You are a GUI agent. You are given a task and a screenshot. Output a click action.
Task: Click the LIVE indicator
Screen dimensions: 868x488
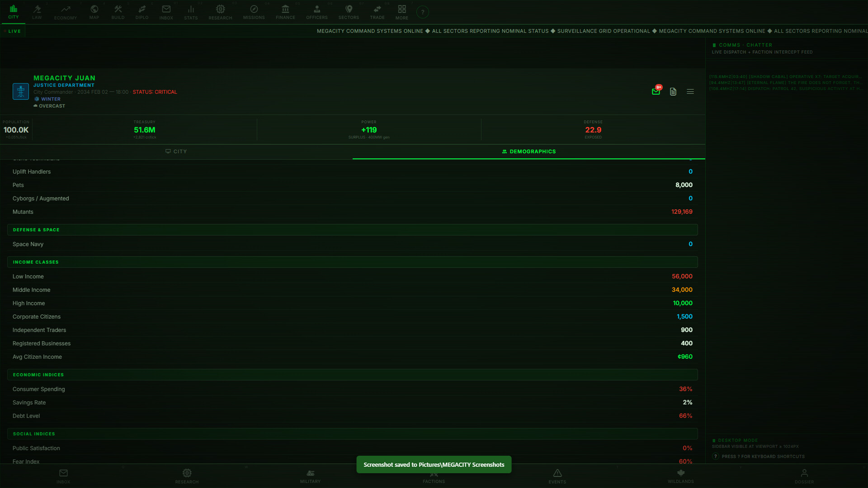pyautogui.click(x=13, y=31)
